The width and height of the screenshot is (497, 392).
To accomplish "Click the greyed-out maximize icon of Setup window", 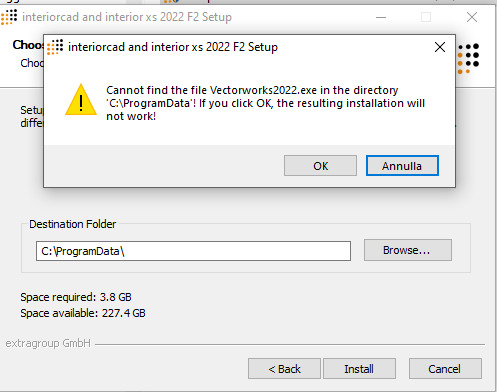I will 426,17.
